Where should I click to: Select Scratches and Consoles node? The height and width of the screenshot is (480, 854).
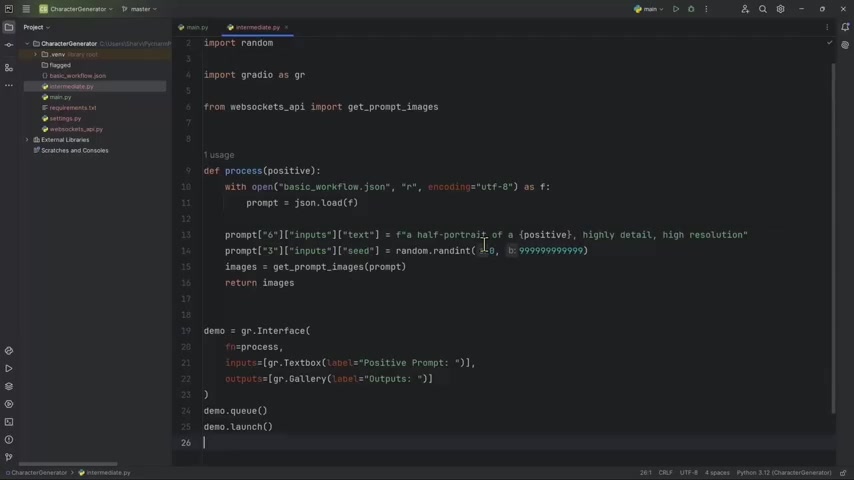click(x=75, y=150)
